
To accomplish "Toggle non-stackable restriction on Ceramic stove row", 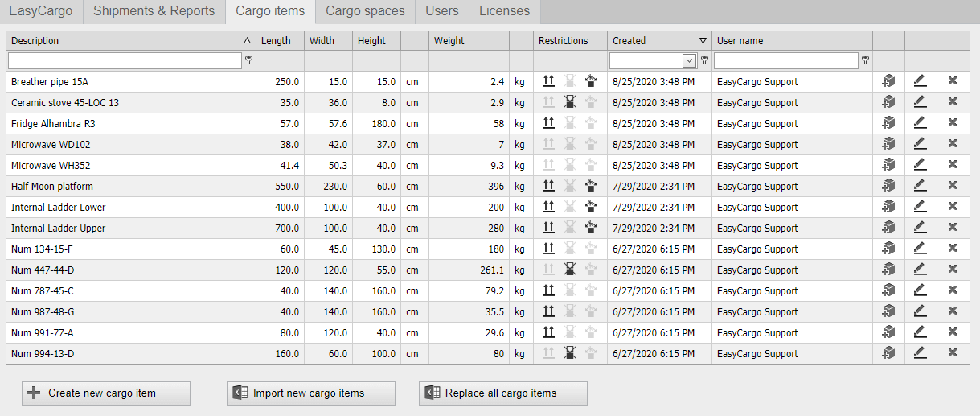I will pos(570,102).
